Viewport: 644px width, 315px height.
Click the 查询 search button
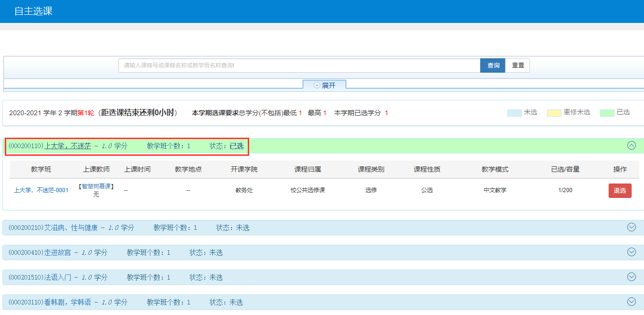tap(493, 65)
